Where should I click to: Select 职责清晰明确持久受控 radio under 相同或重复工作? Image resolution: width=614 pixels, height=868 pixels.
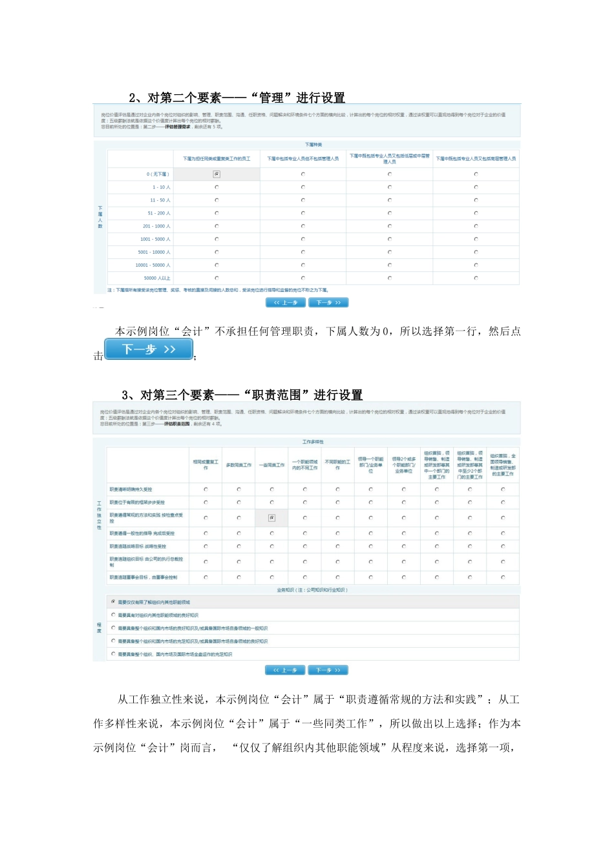click(206, 490)
